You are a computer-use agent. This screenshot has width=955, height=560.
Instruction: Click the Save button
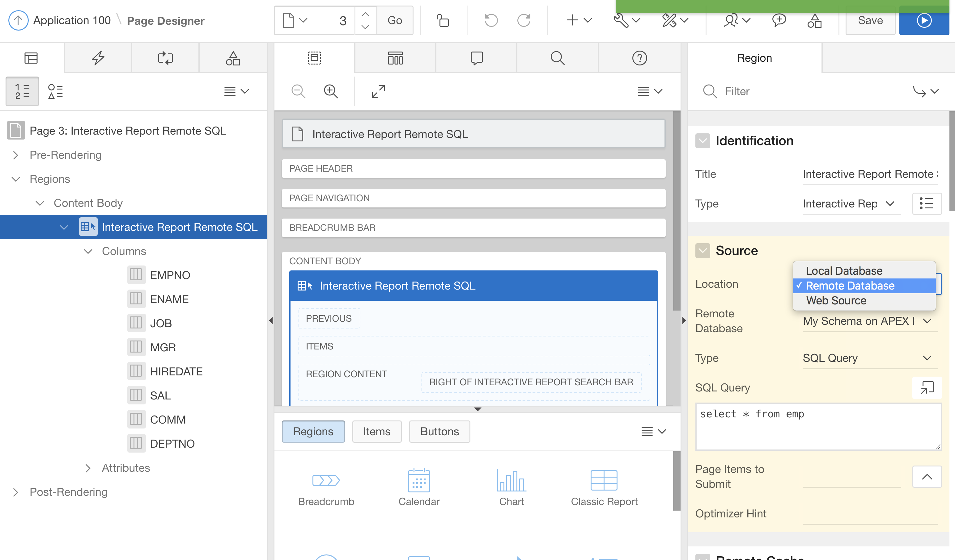pyautogui.click(x=870, y=20)
